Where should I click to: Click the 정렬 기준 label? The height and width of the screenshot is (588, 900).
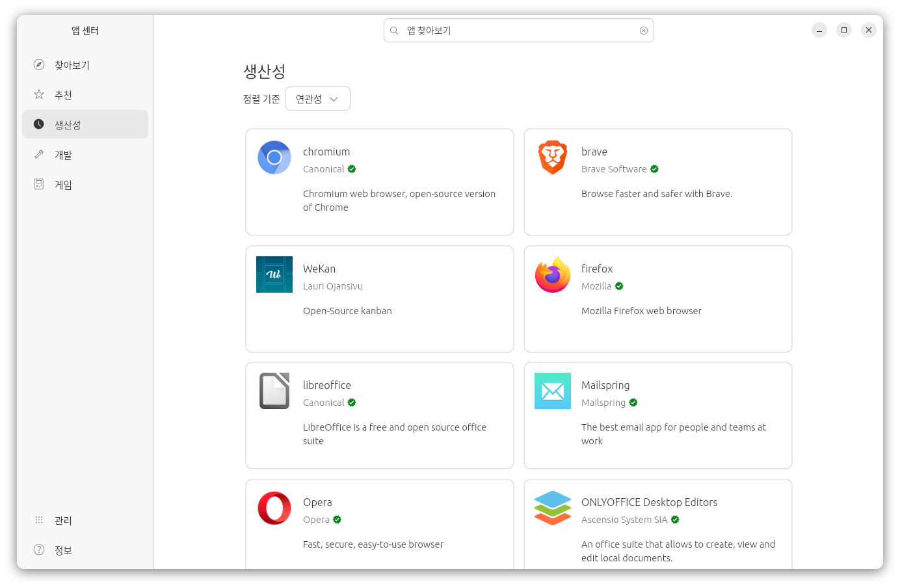pyautogui.click(x=261, y=99)
